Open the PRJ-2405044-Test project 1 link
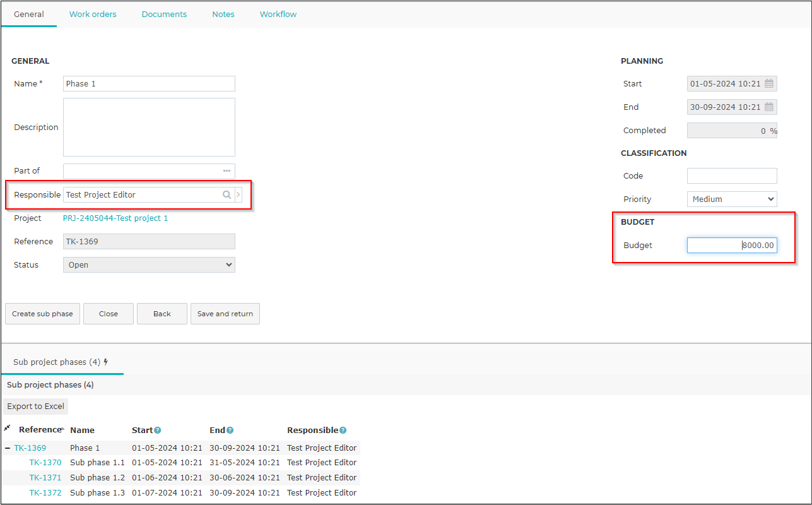This screenshot has height=505, width=812. click(115, 218)
